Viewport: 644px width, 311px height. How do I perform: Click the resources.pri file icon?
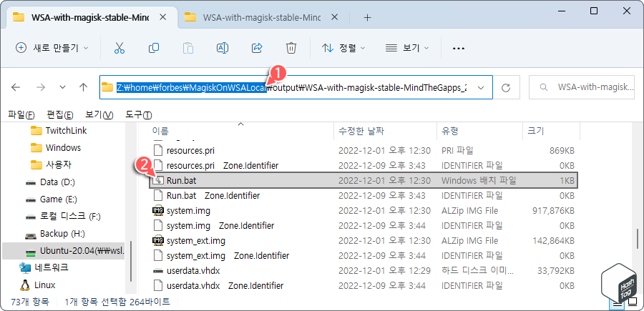pyautogui.click(x=158, y=151)
